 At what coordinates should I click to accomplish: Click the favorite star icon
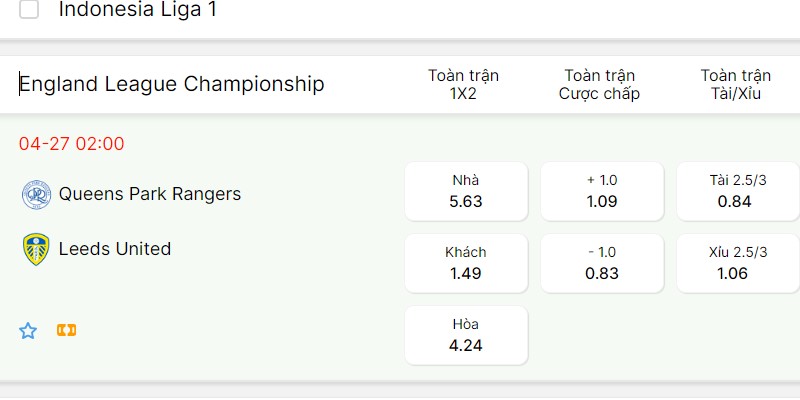click(28, 331)
